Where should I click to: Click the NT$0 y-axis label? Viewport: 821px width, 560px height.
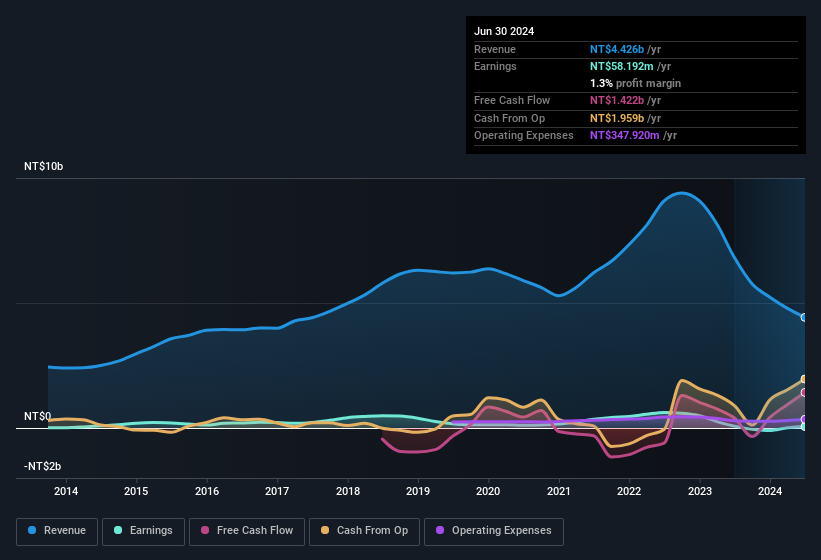click(x=37, y=416)
